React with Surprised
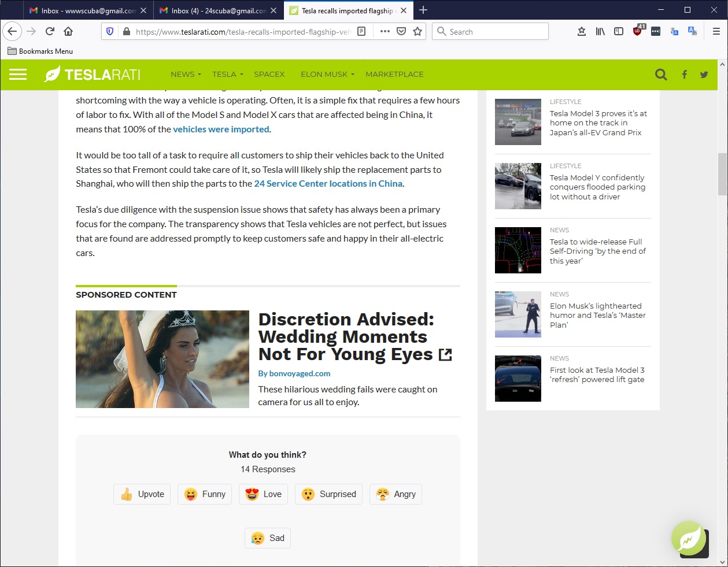This screenshot has width=728, height=567. click(x=328, y=494)
